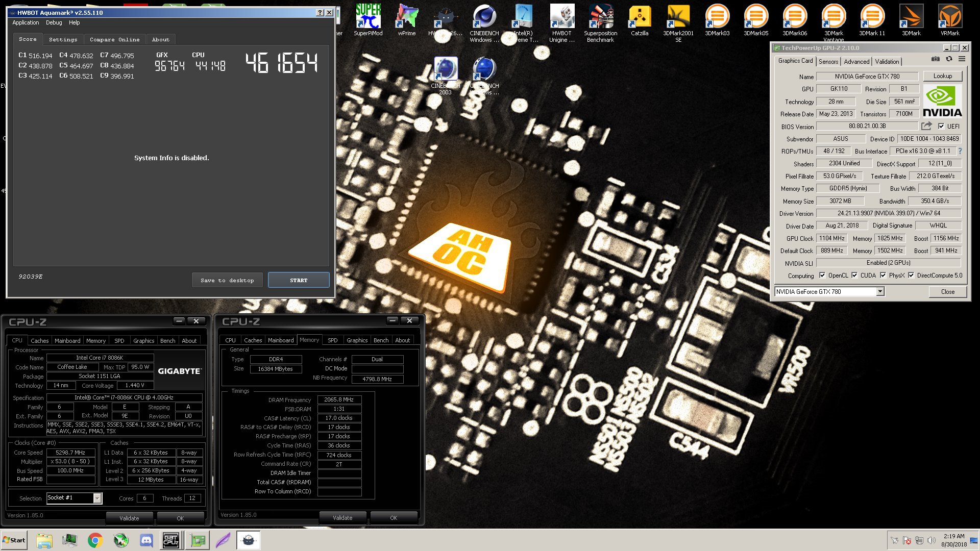Open File Explorer from the taskbar

[x=44, y=540]
